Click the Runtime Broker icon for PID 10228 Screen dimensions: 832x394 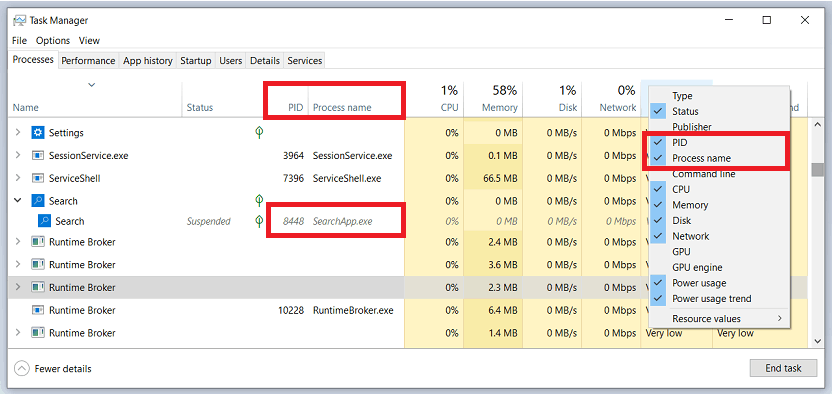click(38, 310)
